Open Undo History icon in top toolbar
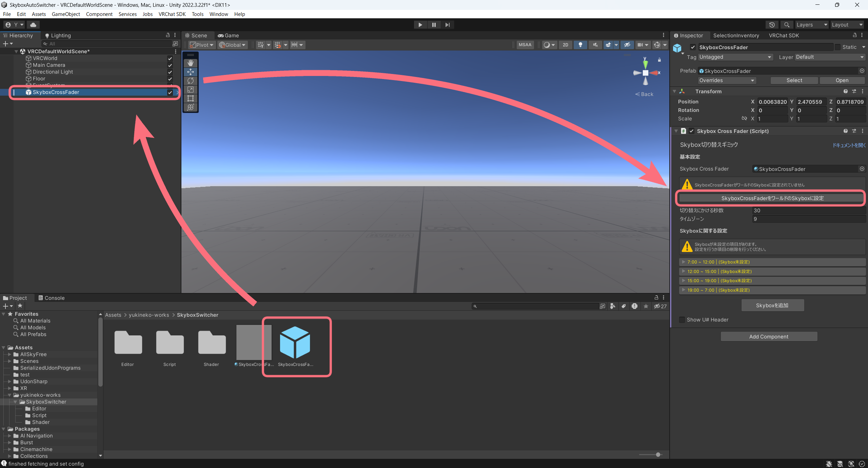868x468 pixels. click(x=772, y=25)
